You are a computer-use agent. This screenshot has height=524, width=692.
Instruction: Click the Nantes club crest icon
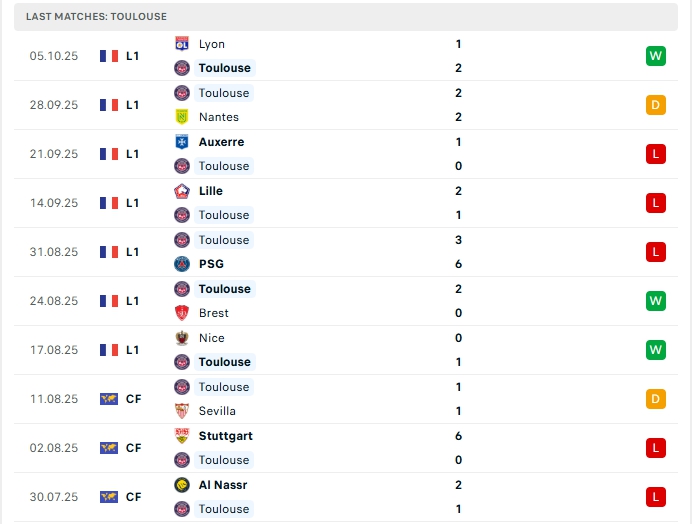(x=182, y=117)
